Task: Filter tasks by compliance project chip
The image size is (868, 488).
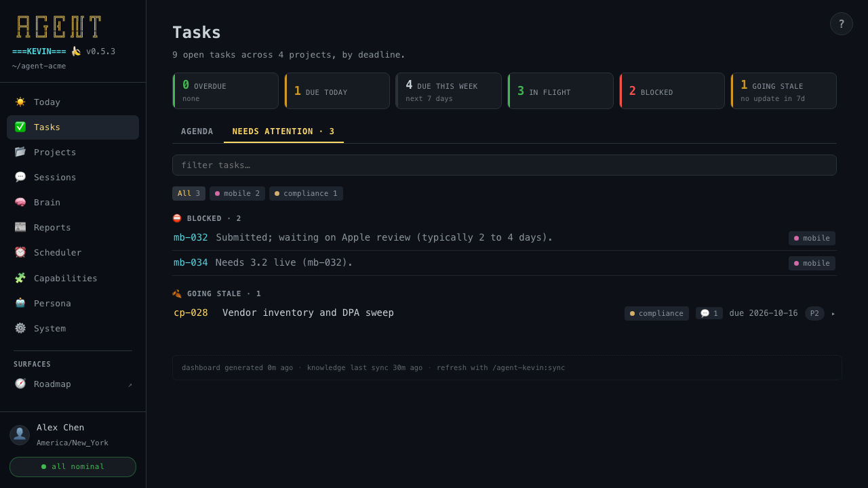Action: [x=306, y=193]
